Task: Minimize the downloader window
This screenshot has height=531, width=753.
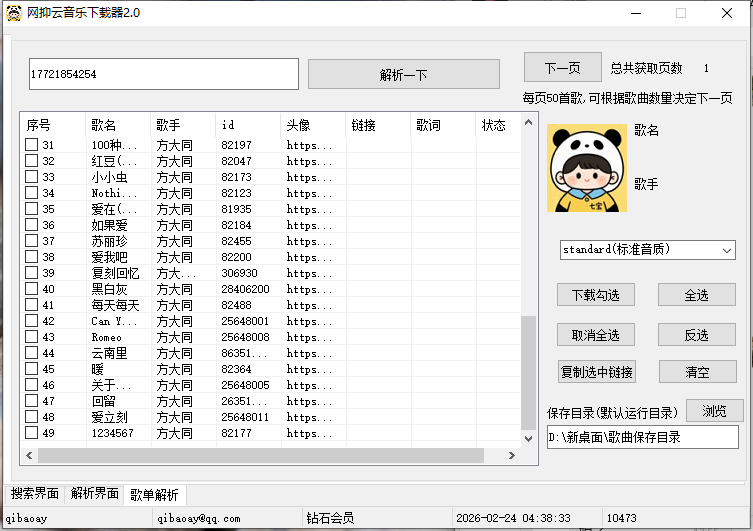Action: pyautogui.click(x=636, y=13)
